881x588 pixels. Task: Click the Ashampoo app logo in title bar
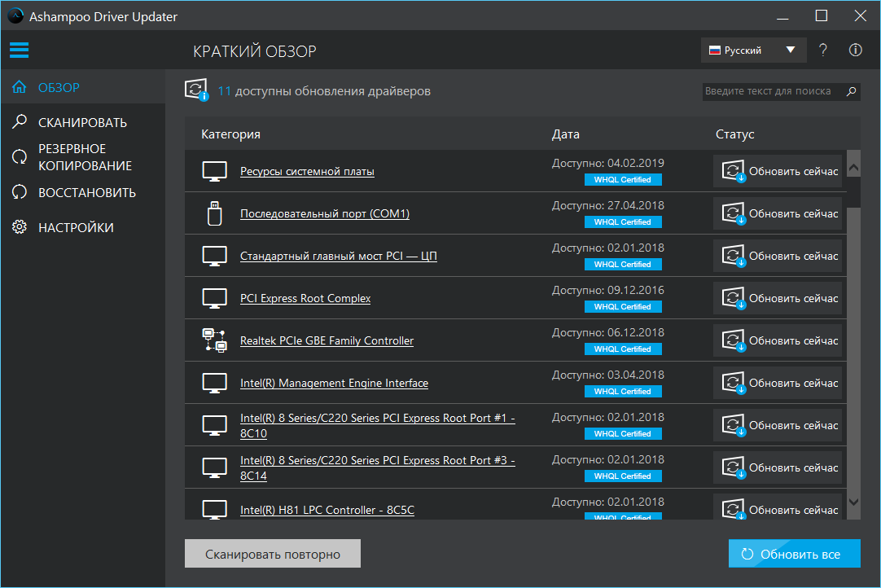click(x=15, y=15)
